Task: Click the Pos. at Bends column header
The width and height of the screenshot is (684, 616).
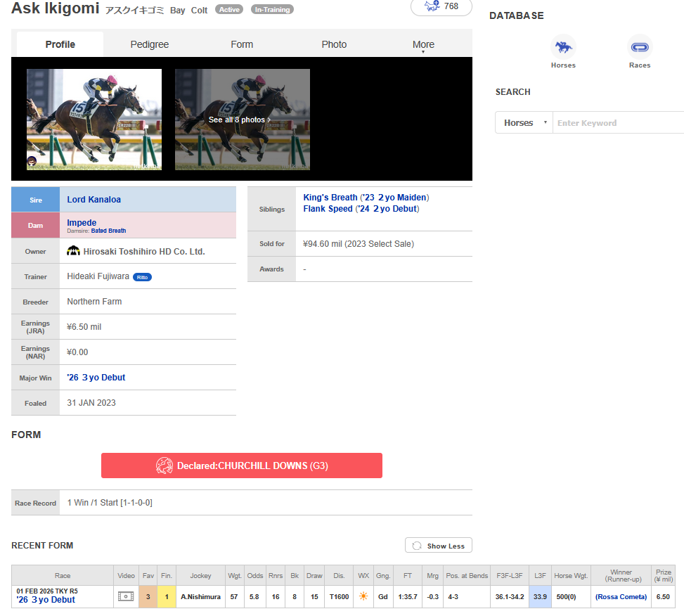Action: (467, 575)
